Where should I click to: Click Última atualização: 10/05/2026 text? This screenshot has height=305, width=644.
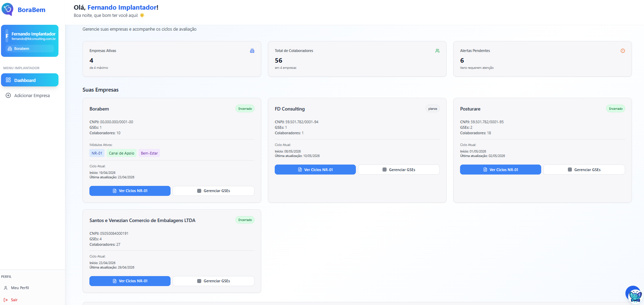click(x=297, y=156)
